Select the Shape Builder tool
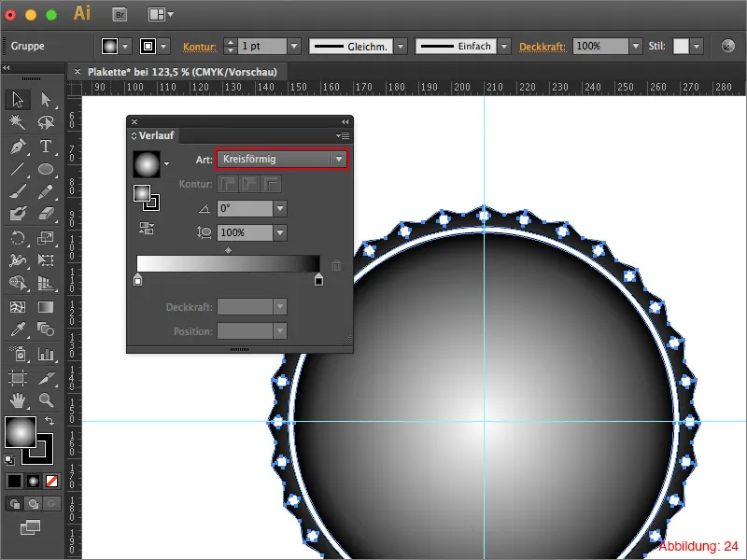 coord(18,283)
